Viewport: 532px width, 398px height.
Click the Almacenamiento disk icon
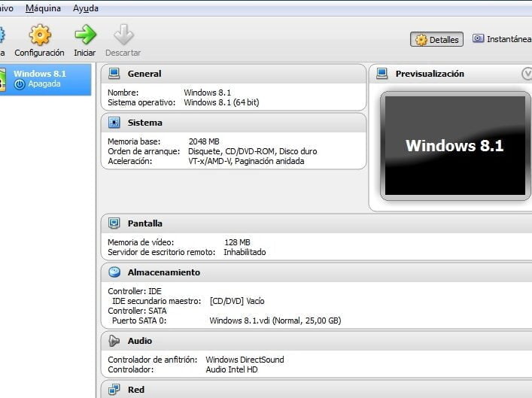pyautogui.click(x=114, y=272)
